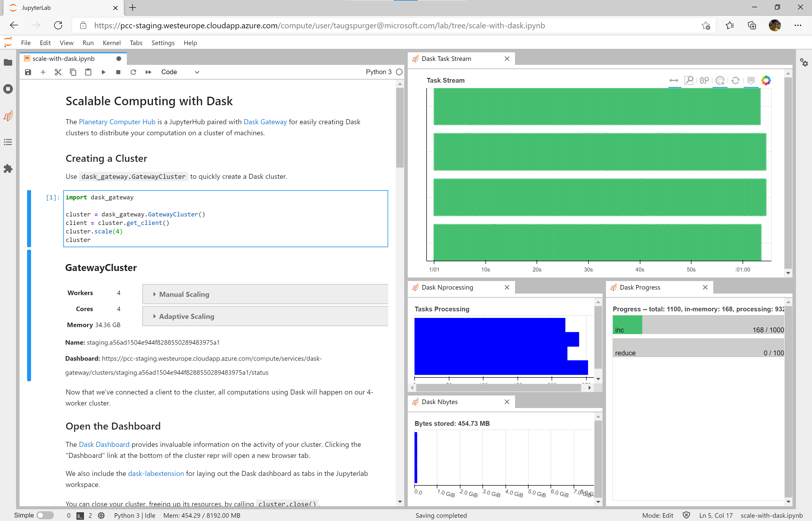Click the Nprocessing horizontal scrollbar
The height and width of the screenshot is (521, 812).
tap(499, 388)
